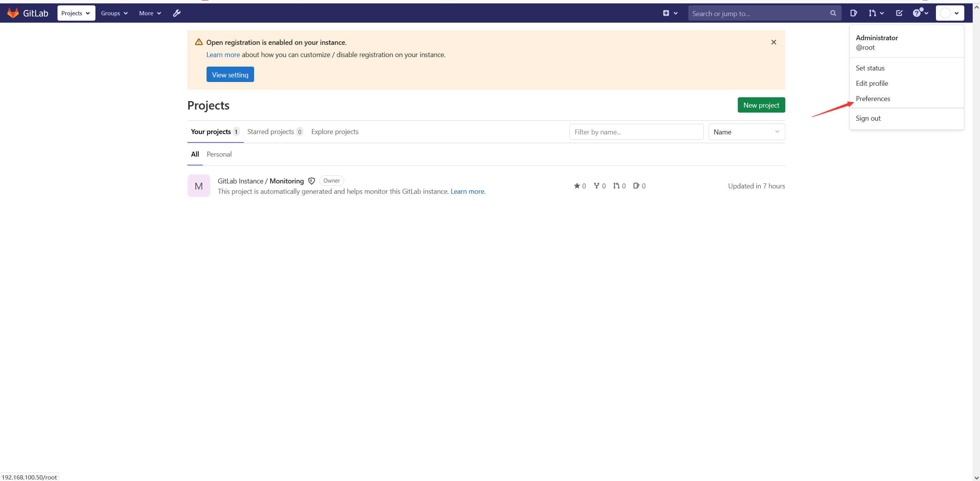Screen dimensions: 980x481
Task: Open the help question mark menu
Action: point(920,13)
